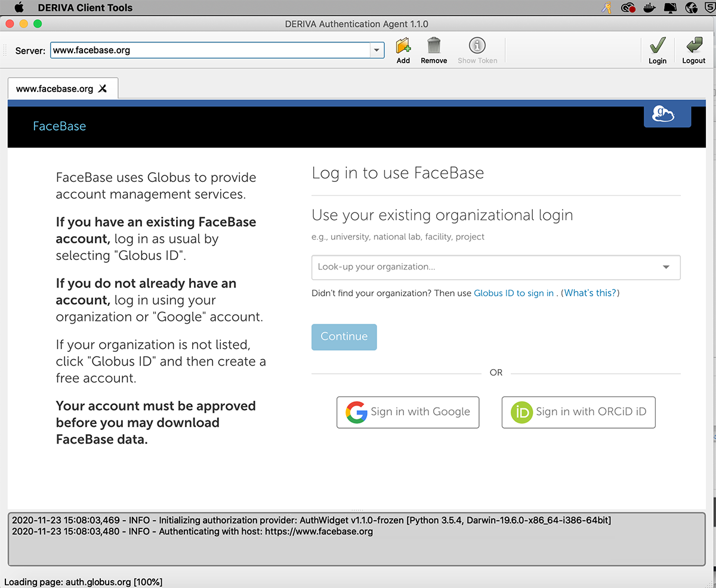The width and height of the screenshot is (716, 588).
Task: Click the Server address input field
Action: point(211,51)
